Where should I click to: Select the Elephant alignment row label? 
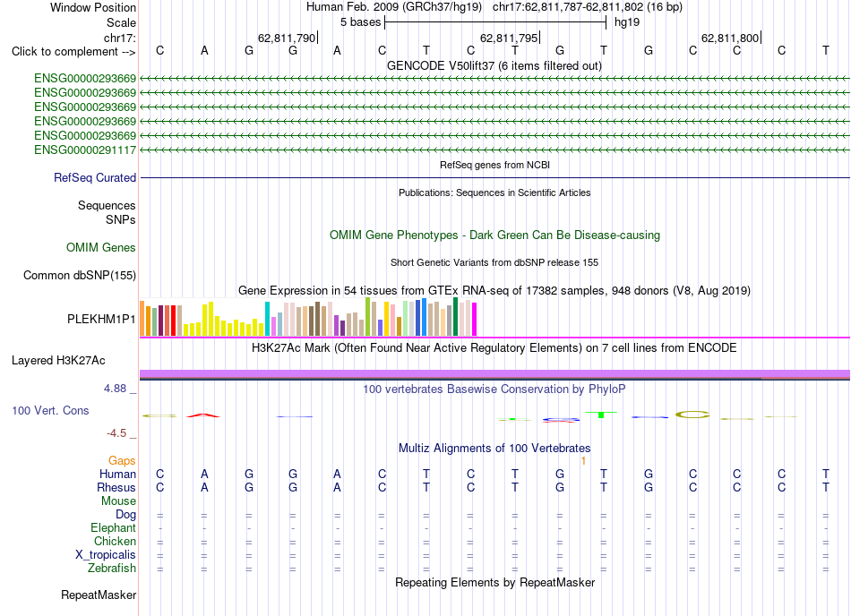pyautogui.click(x=114, y=527)
